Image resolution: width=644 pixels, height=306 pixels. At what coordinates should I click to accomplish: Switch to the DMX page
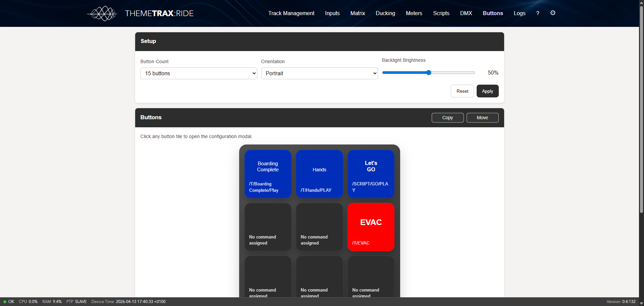click(466, 13)
